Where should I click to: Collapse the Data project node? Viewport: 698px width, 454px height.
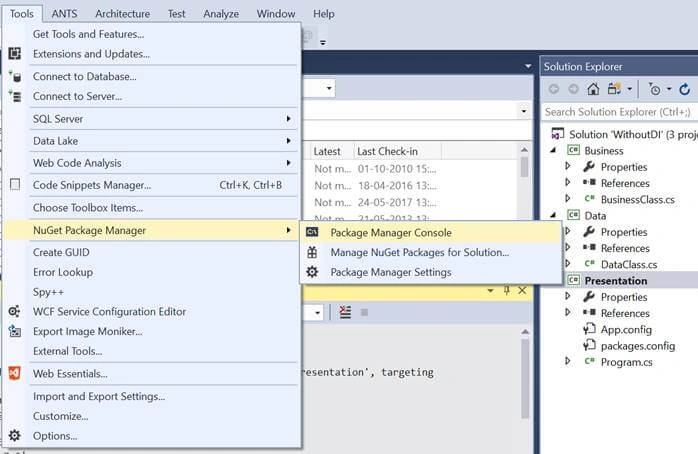[x=553, y=215]
